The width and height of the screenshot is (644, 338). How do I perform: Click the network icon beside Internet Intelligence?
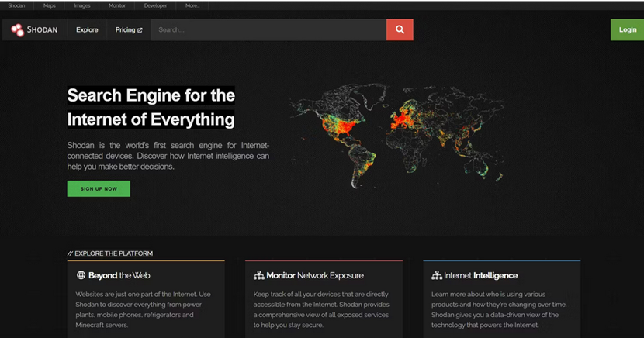pos(437,275)
